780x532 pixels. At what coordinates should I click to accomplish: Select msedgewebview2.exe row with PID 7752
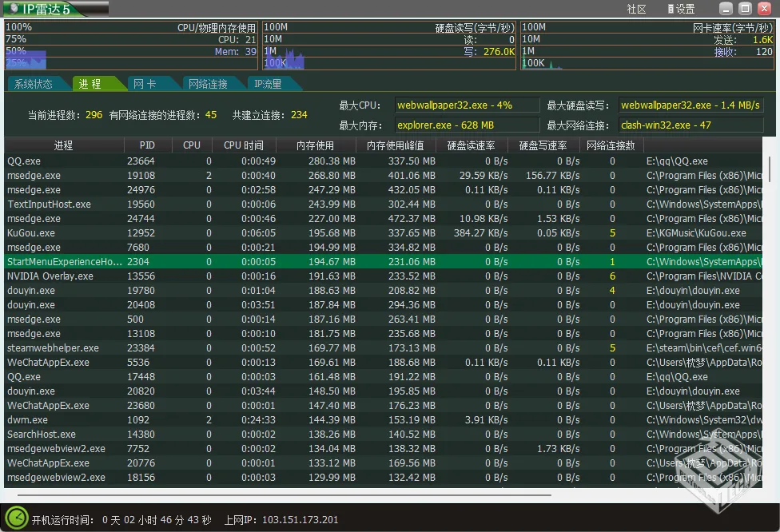(383, 449)
